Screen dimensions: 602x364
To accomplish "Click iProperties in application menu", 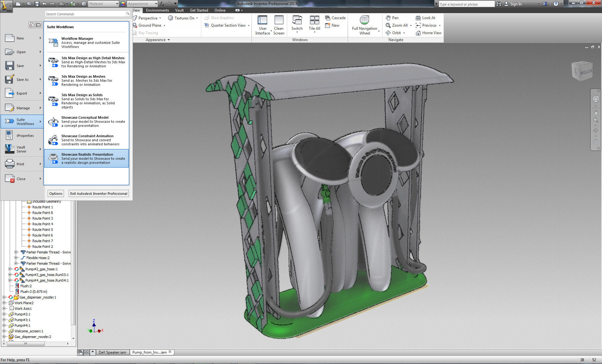I will tap(23, 136).
